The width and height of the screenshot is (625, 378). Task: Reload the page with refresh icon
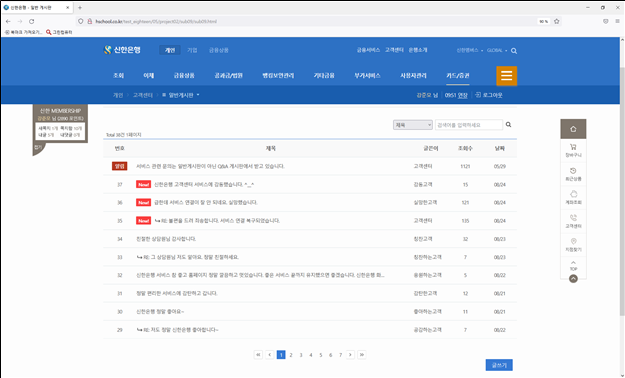coord(31,21)
